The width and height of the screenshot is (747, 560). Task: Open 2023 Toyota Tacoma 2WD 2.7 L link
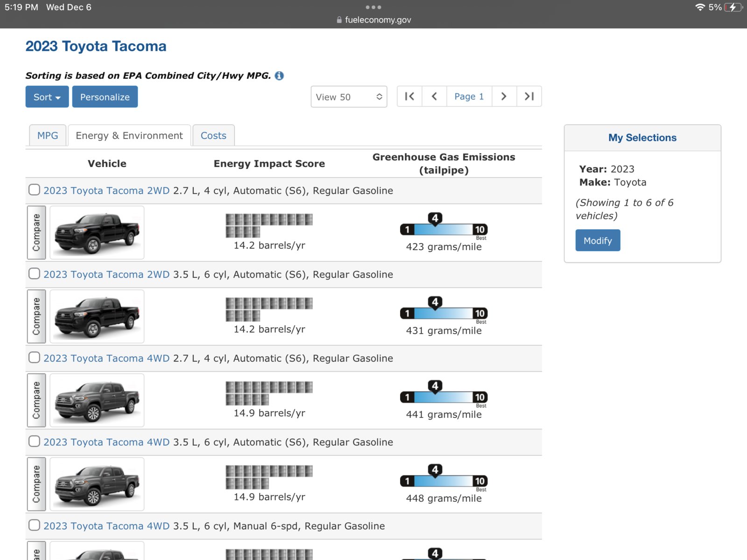pyautogui.click(x=106, y=190)
